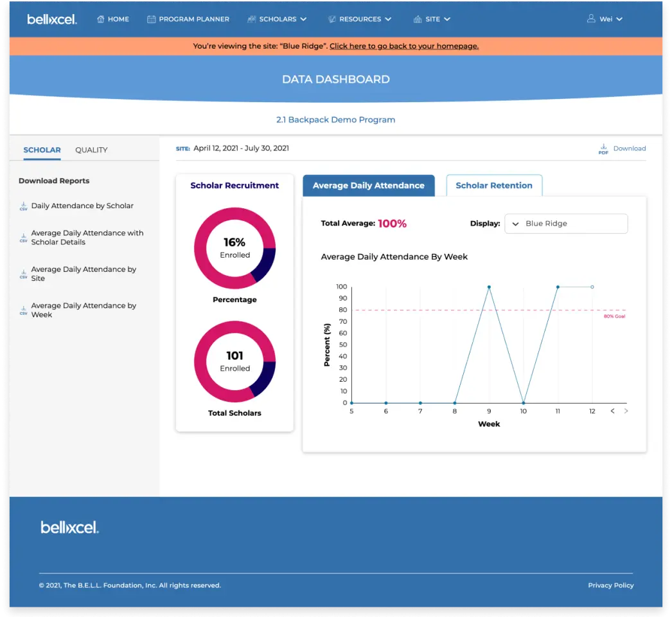Click CSV icon for Daily Attendance by Scholar

tap(24, 206)
